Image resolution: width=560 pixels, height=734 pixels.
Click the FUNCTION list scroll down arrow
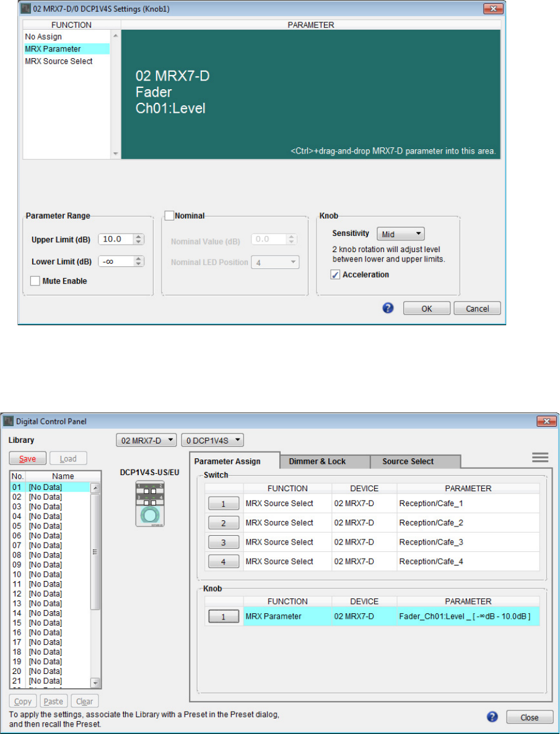tap(116, 154)
